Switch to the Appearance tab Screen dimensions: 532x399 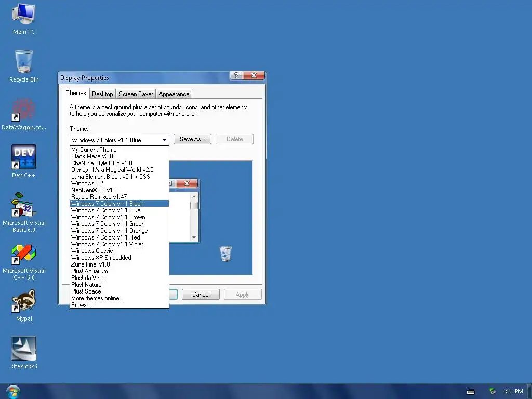coord(174,94)
